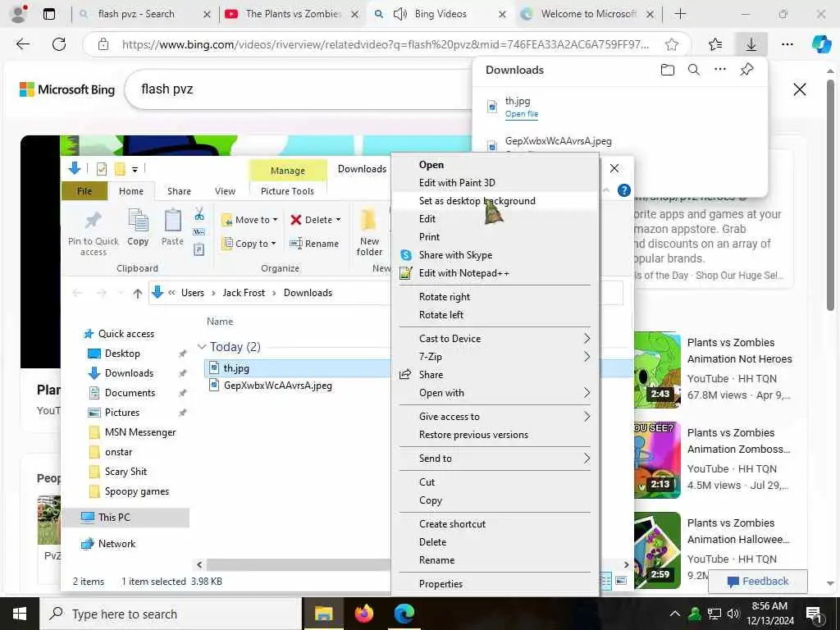This screenshot has height=630, width=840.
Task: Select Rotate right from context menu
Action: (x=494, y=297)
